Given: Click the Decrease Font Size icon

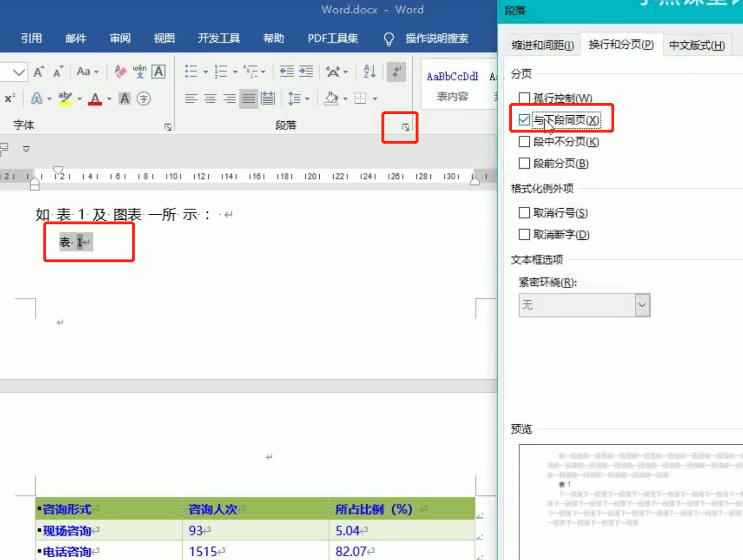Looking at the screenshot, I should (58, 72).
